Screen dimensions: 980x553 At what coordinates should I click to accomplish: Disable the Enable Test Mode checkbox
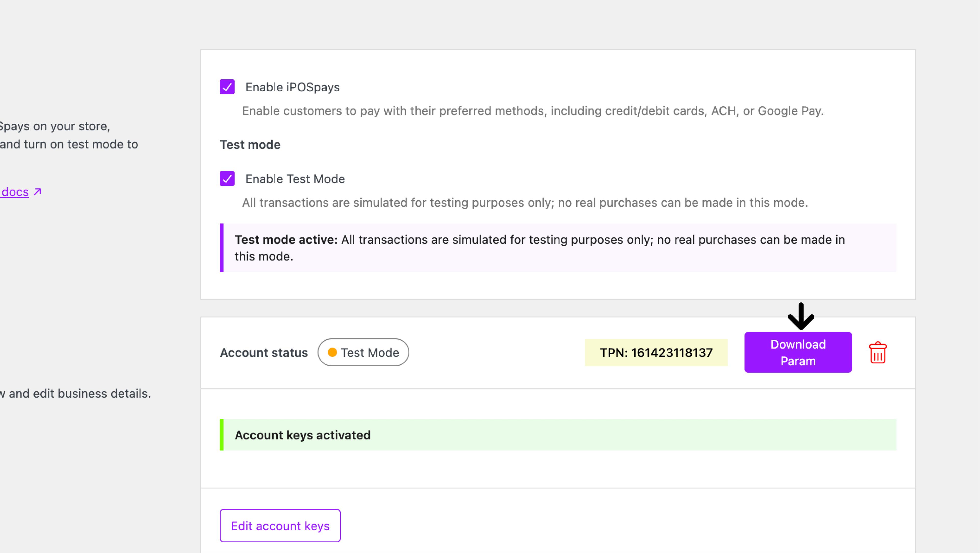point(227,178)
